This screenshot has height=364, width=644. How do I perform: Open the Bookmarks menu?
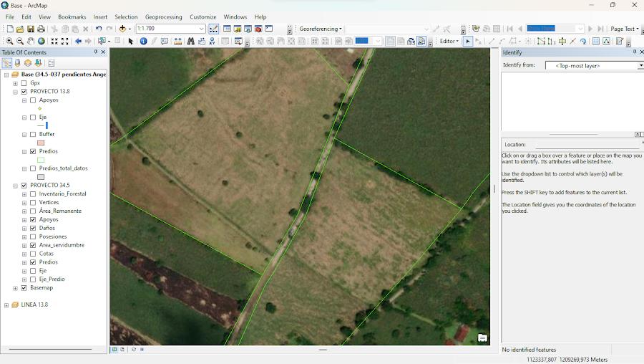(x=72, y=17)
